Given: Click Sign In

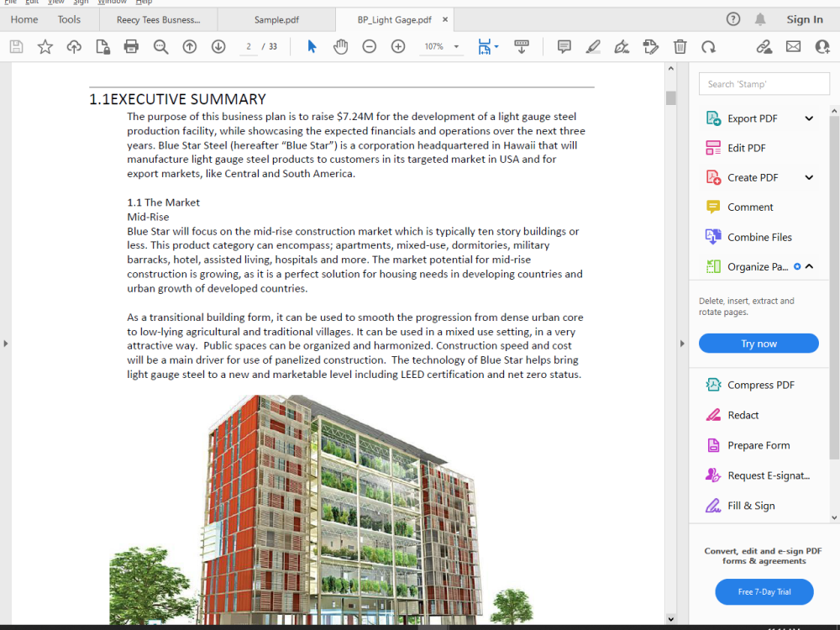Looking at the screenshot, I should point(805,19).
